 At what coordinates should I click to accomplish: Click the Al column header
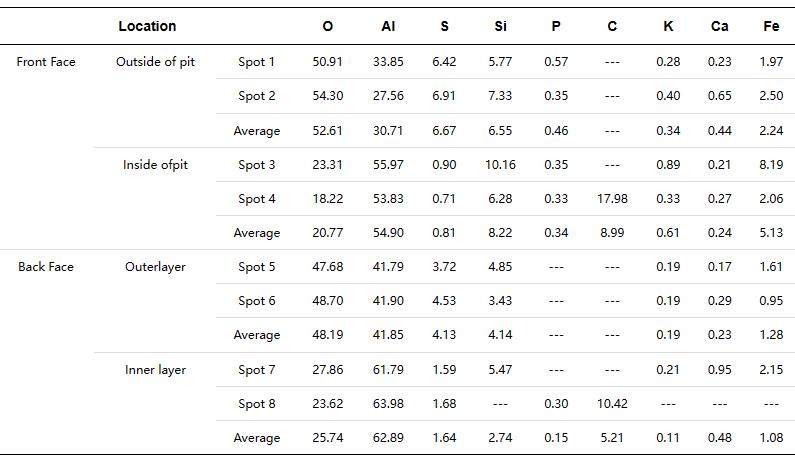(388, 26)
